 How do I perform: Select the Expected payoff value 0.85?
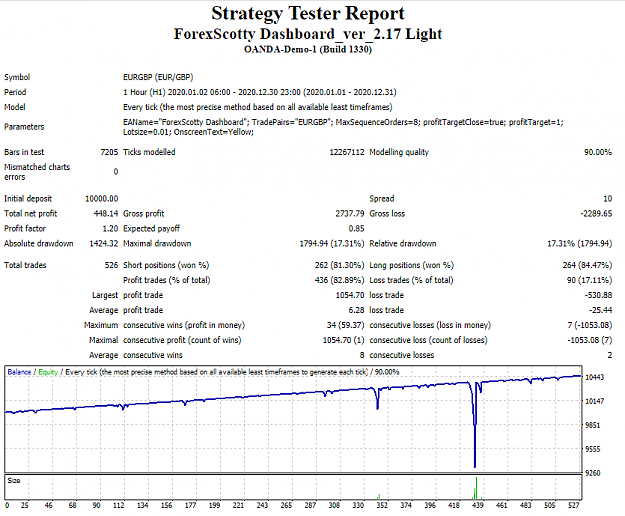pyautogui.click(x=356, y=229)
